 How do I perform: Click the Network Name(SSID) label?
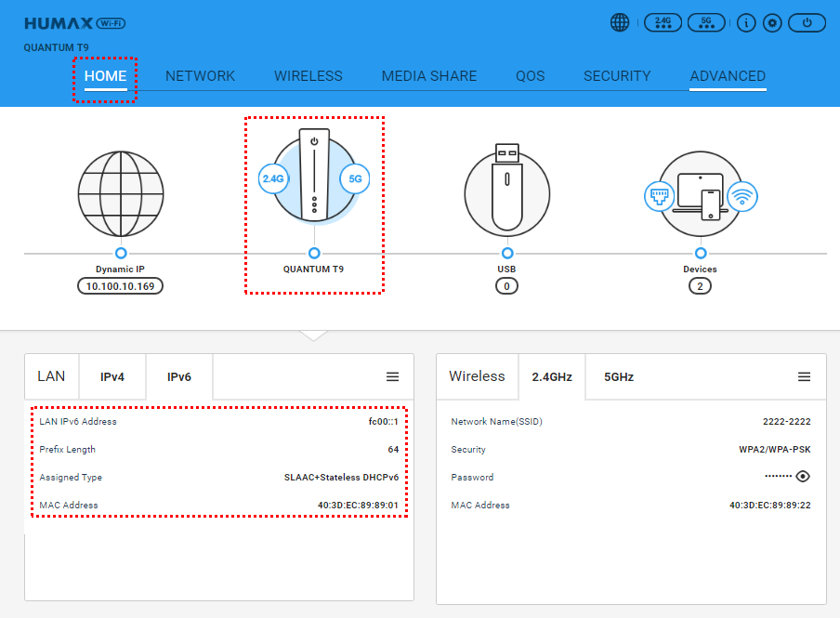tap(496, 421)
